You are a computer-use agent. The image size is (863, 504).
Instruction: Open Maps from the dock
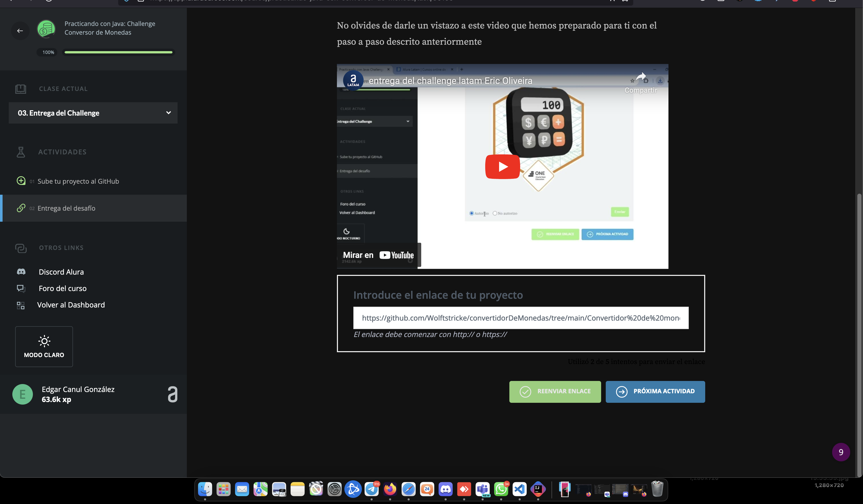[x=261, y=489]
